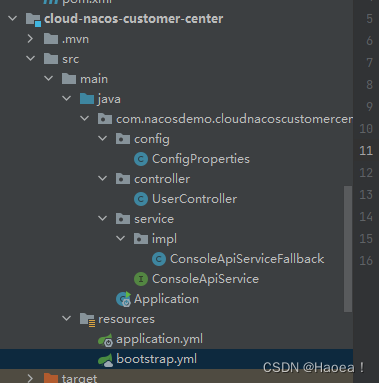Image resolution: width=379 pixels, height=383 pixels.
Task: Click line number 13 in editor gutter
Action: [x=366, y=195]
